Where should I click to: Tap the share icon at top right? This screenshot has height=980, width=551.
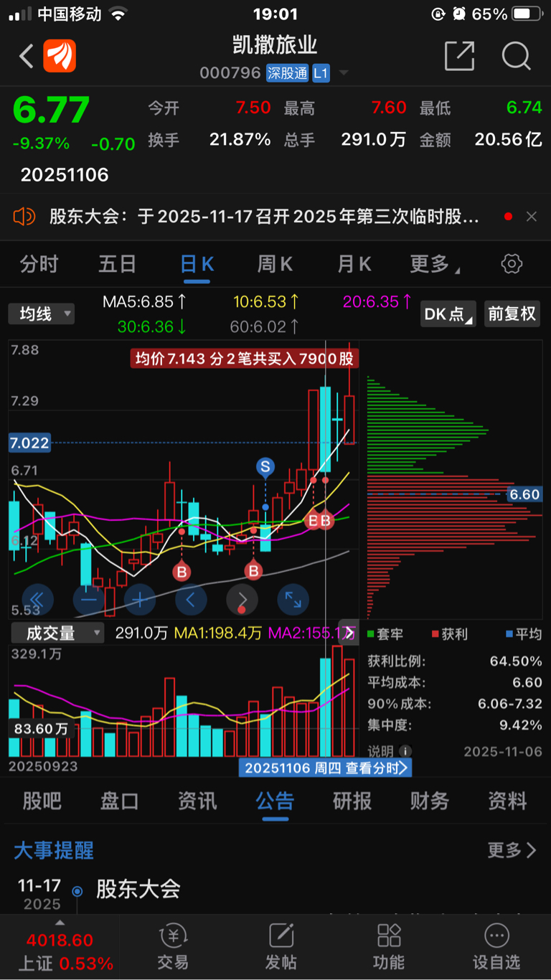(x=459, y=56)
